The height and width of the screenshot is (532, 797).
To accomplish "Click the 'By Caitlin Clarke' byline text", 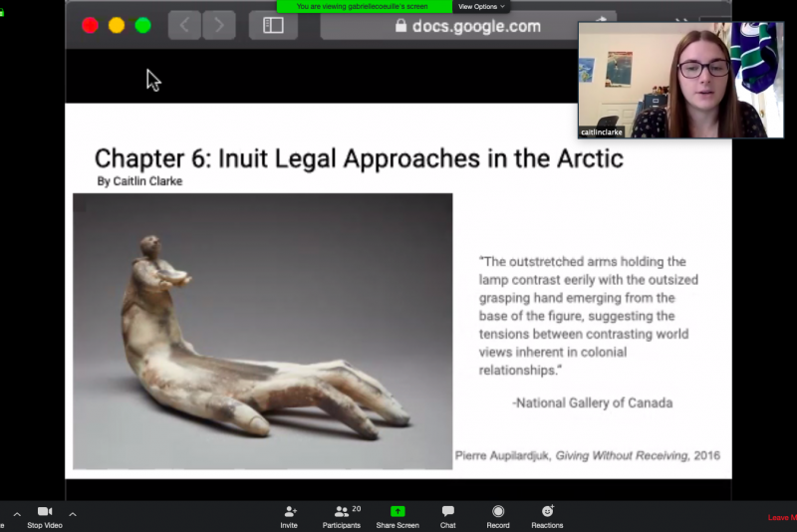I will 139,181.
